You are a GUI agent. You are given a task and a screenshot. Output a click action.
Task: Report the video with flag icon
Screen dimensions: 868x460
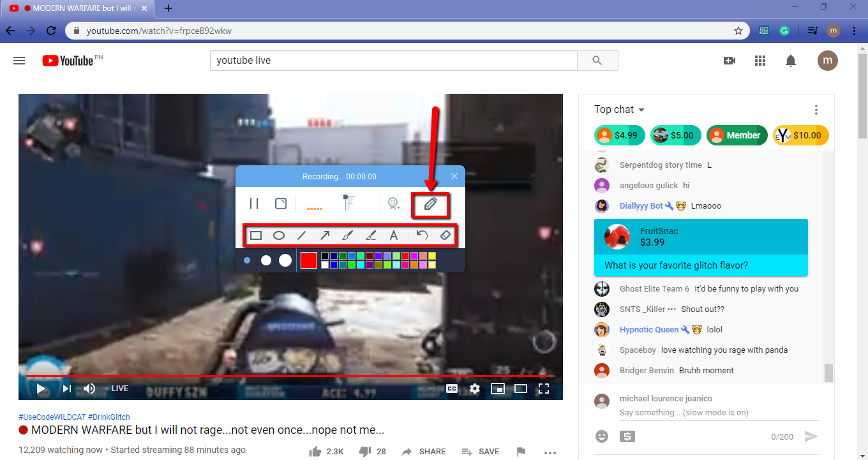(x=521, y=452)
